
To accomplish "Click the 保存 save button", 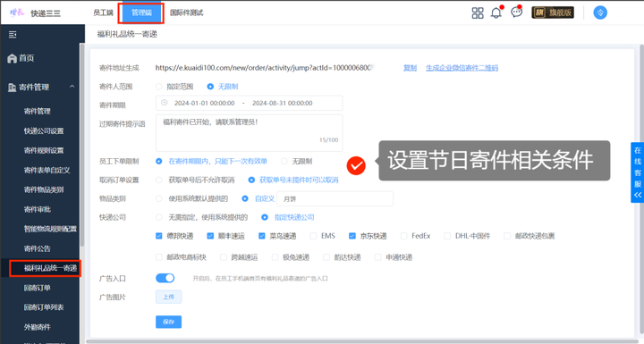I will click(x=168, y=322).
